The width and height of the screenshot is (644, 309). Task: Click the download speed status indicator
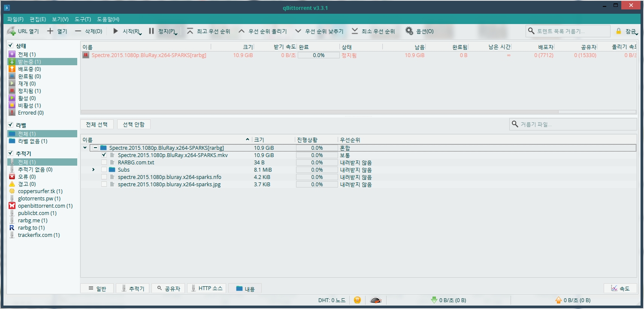click(448, 300)
